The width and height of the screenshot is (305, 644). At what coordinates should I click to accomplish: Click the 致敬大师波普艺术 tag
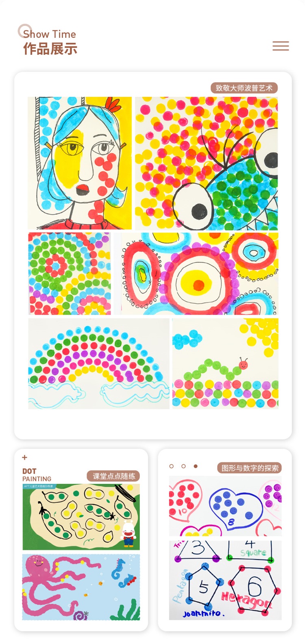[x=244, y=88]
